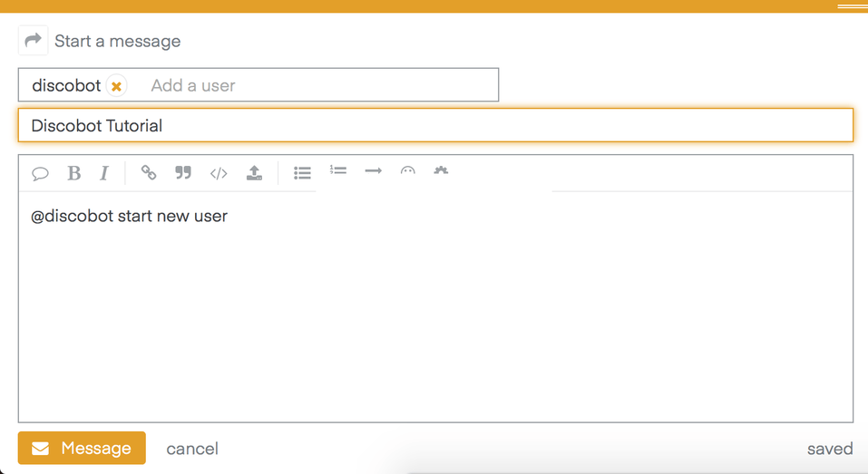
Task: Insert a hyperlink
Action: 149,172
